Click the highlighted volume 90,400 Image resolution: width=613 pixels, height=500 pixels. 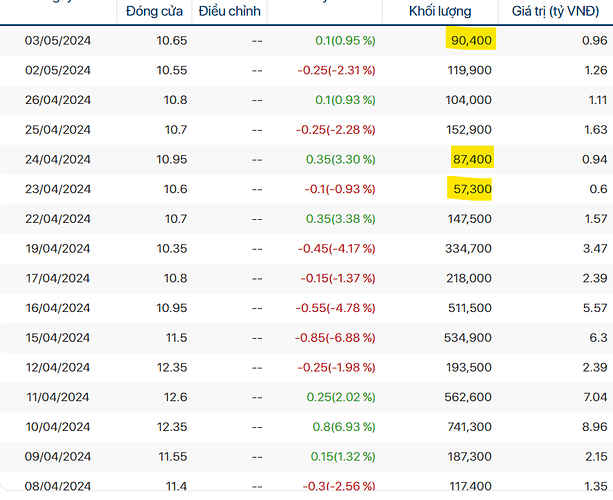click(470, 40)
